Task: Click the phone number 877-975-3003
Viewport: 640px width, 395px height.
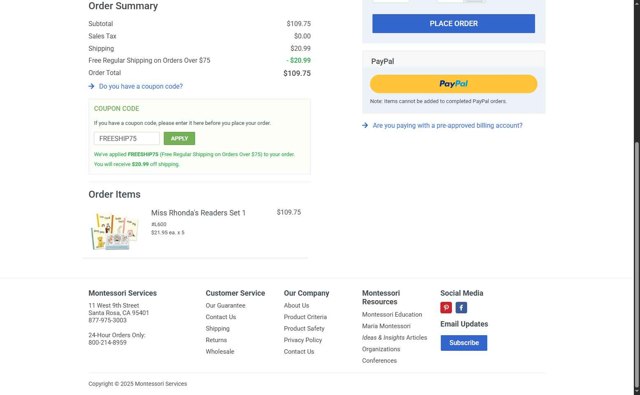Action: click(x=107, y=320)
